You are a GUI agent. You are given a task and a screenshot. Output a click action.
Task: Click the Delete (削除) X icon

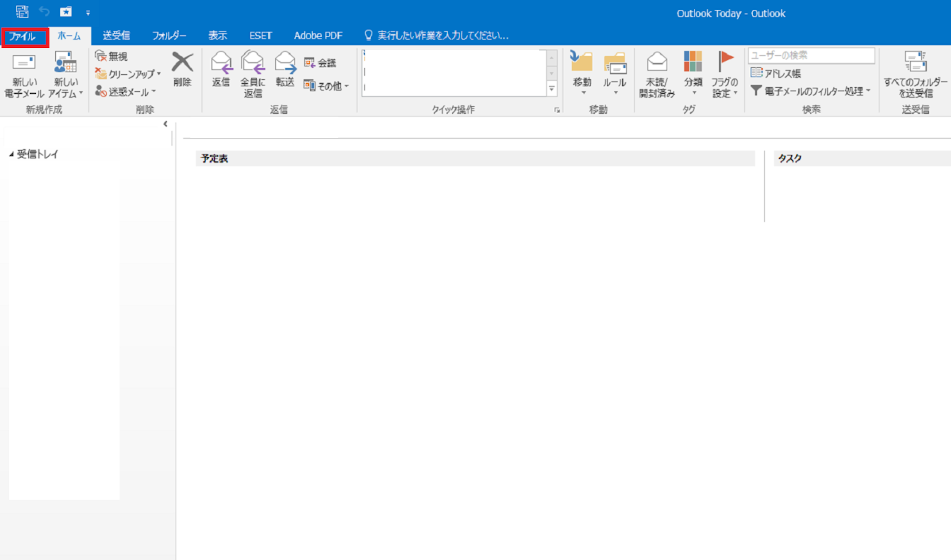182,63
